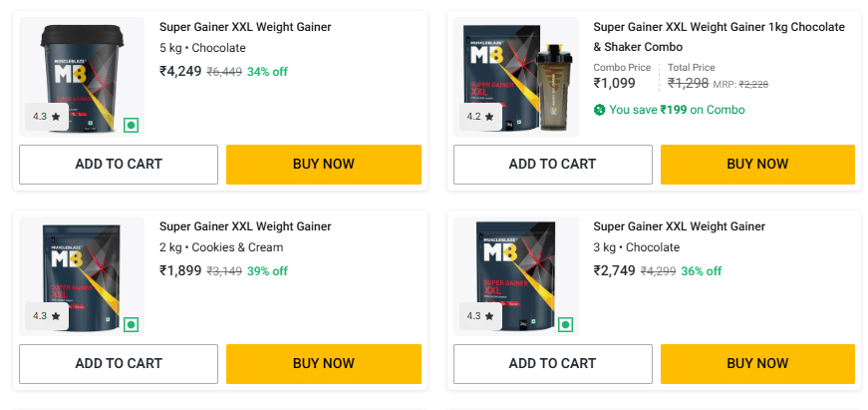Image resolution: width=868 pixels, height=410 pixels.
Task: Add the Chocolate & Shaker Combo to cart
Action: 552,165
